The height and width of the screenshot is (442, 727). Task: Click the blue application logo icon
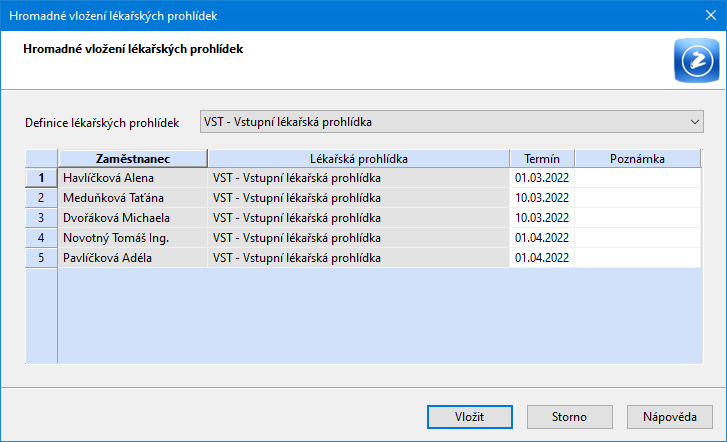tap(696, 60)
